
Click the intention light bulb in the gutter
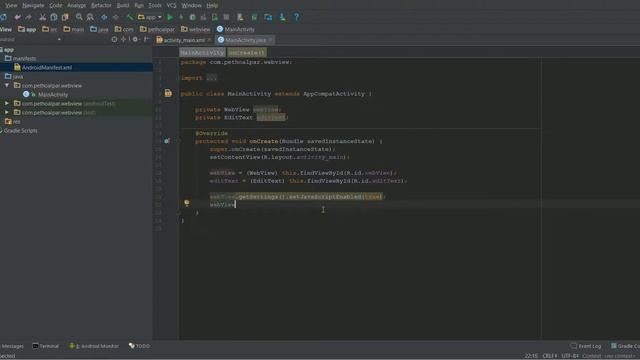[x=187, y=203]
